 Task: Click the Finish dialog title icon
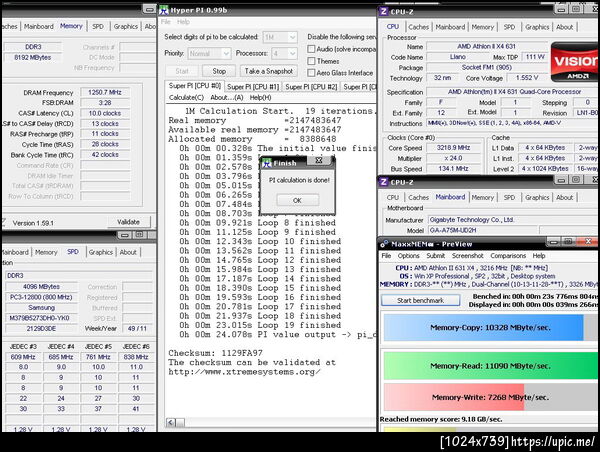click(266, 163)
